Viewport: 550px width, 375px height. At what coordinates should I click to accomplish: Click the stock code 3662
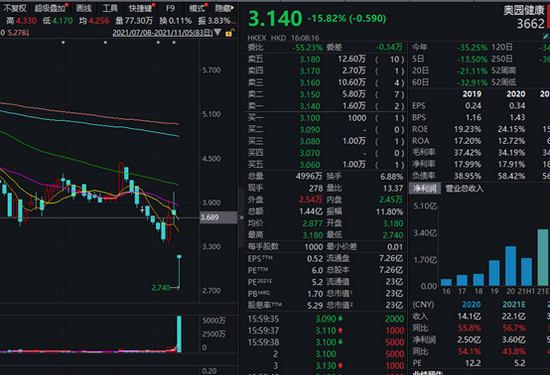point(530,24)
